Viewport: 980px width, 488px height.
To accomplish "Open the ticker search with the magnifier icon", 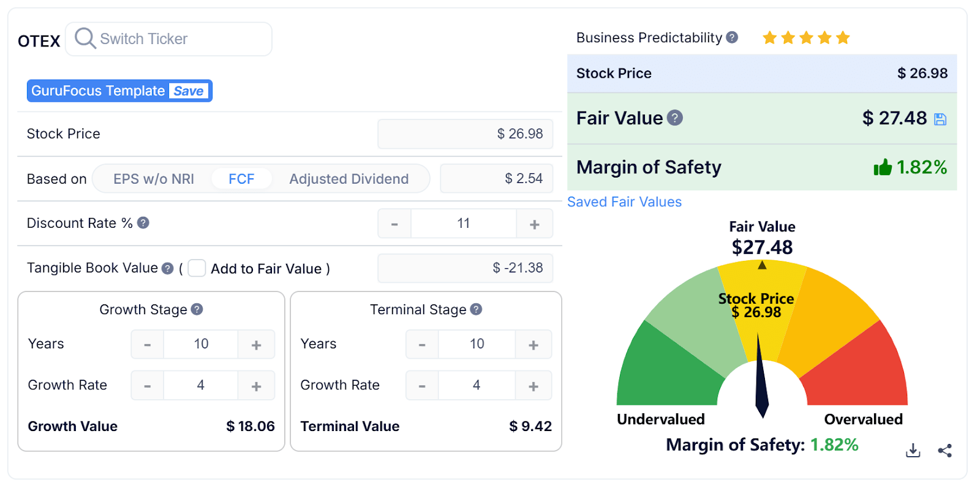I will tap(85, 39).
